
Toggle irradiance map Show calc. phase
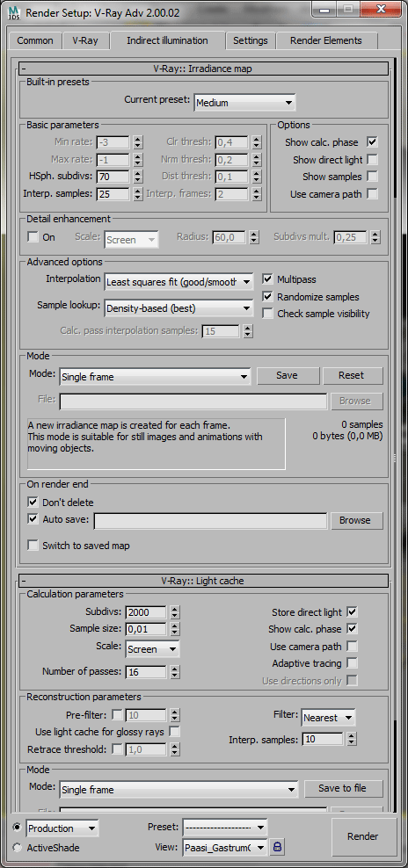tap(372, 142)
